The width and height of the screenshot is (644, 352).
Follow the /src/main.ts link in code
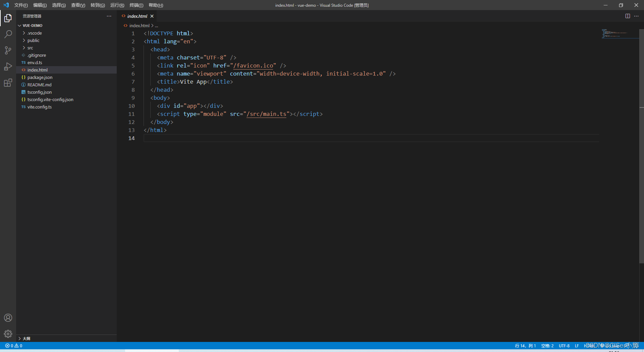click(266, 114)
